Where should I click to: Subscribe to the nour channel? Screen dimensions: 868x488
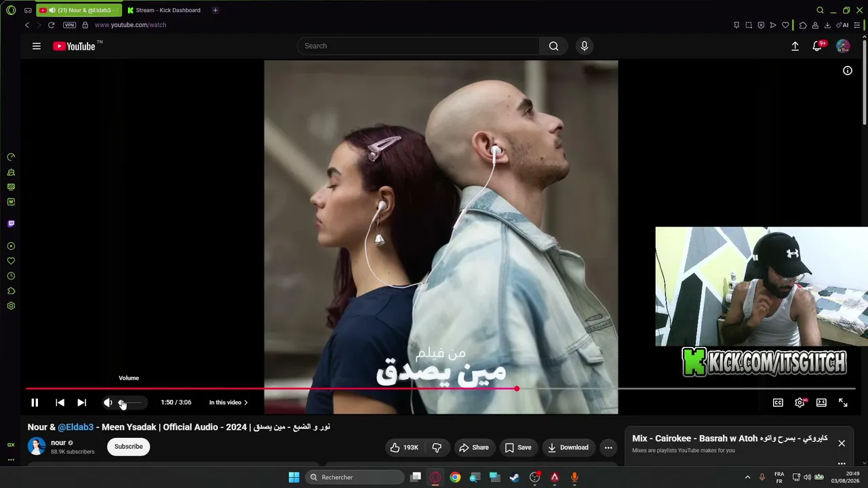point(128,447)
